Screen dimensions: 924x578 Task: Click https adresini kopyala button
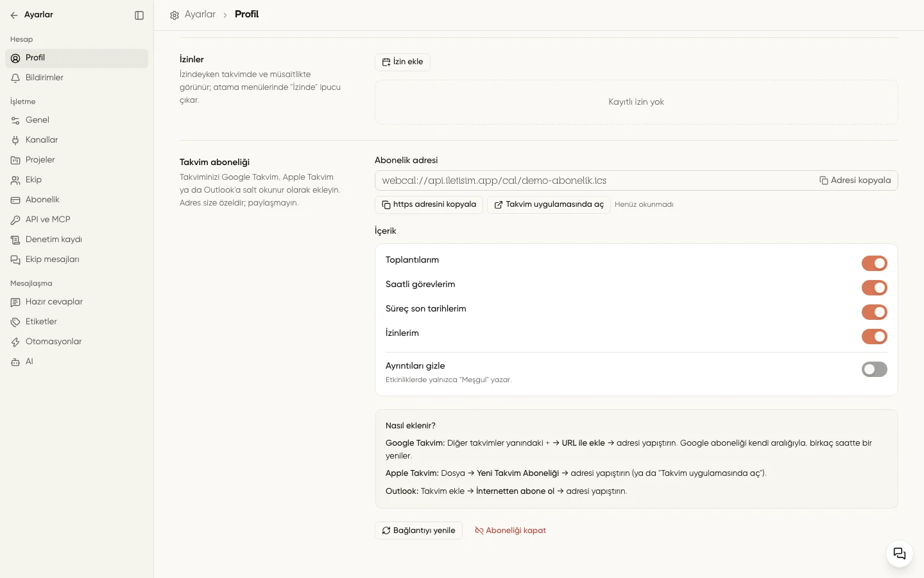429,205
